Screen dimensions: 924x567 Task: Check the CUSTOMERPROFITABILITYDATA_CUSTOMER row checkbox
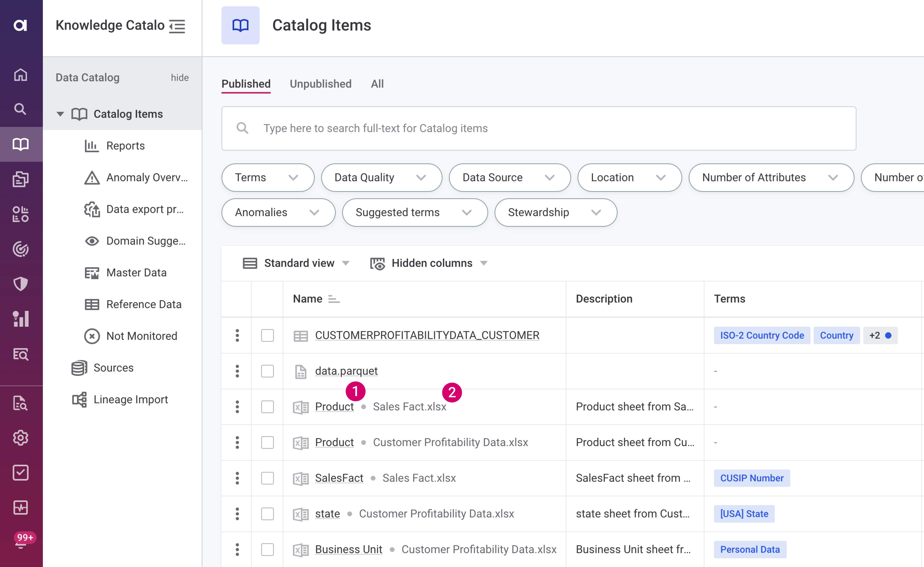[267, 335]
